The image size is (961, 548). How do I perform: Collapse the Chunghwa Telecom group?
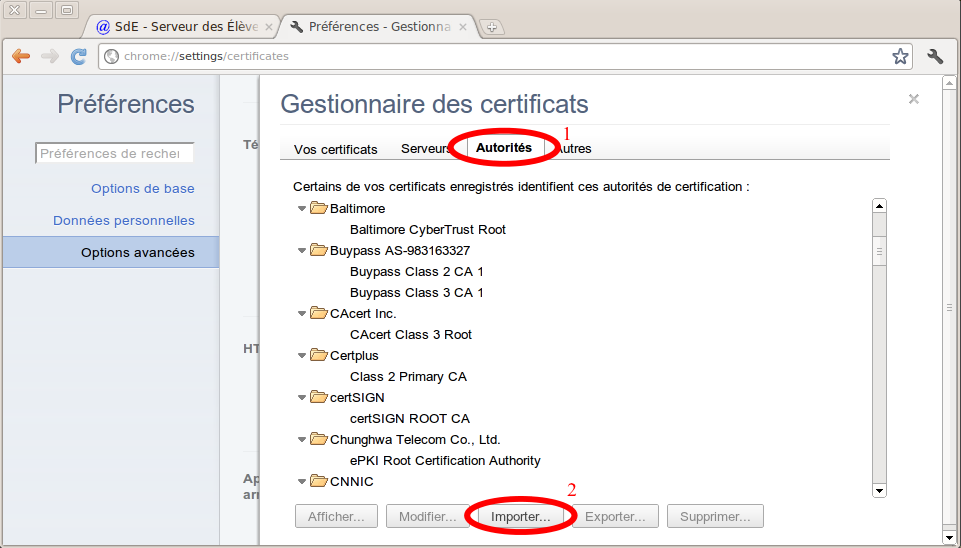[x=302, y=440]
